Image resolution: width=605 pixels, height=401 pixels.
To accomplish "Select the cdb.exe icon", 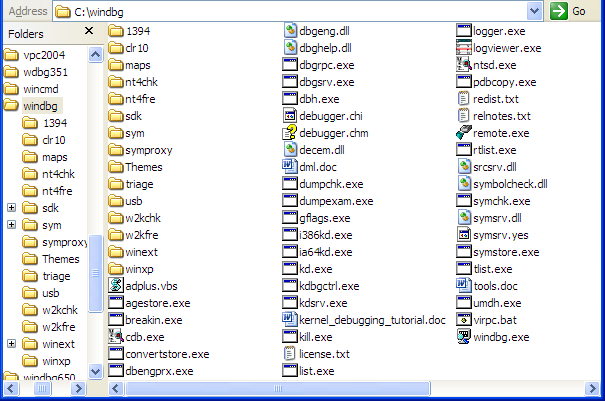I will click(117, 337).
